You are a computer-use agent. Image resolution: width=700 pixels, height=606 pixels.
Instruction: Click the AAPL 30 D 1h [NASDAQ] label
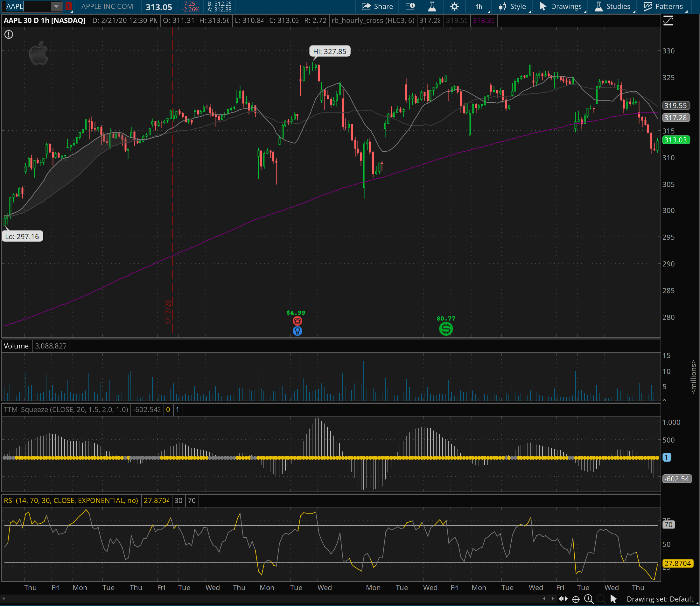coord(45,20)
